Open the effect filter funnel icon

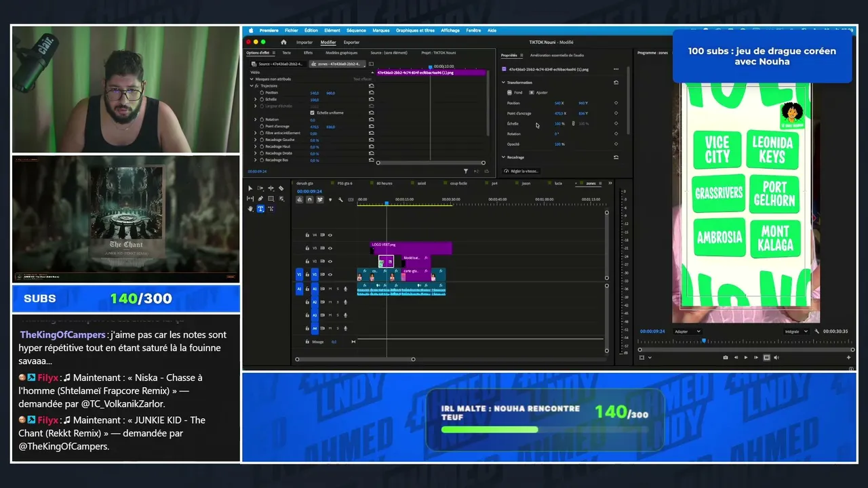pyautogui.click(x=465, y=171)
